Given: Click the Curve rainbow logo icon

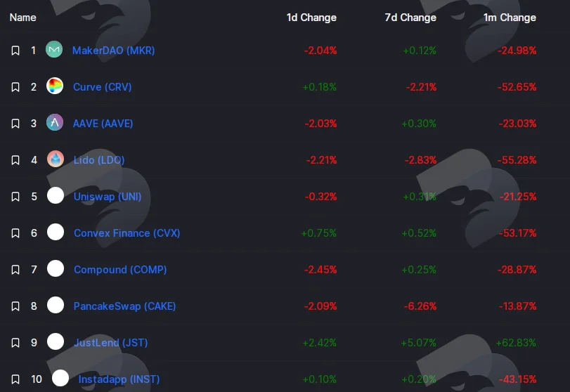Looking at the screenshot, I should (x=55, y=86).
